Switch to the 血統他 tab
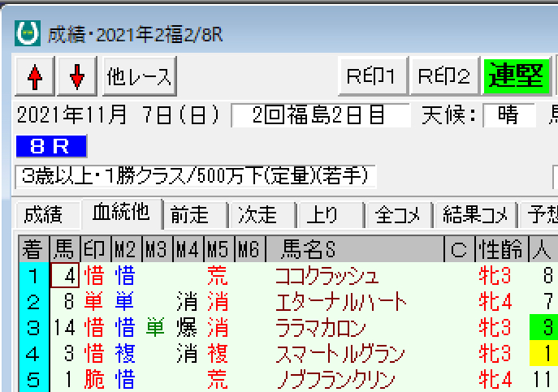558x392 pixels. 121,213
